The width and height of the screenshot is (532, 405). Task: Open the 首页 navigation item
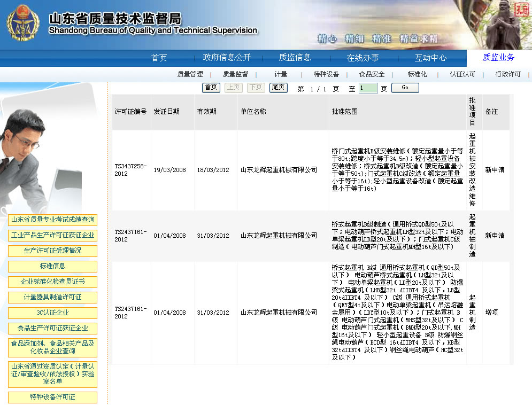159,58
